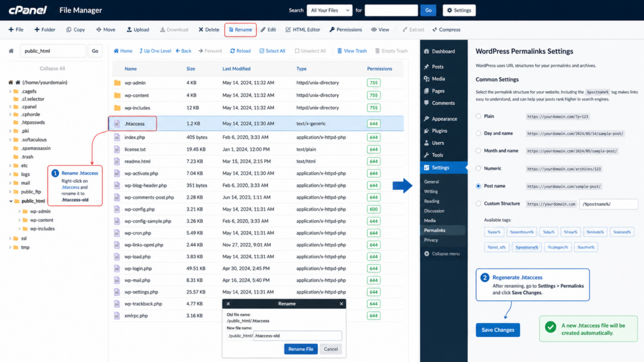Viewport: 644px width, 362px height.
Task: Click the Extract toolbar button
Action: 413,30
